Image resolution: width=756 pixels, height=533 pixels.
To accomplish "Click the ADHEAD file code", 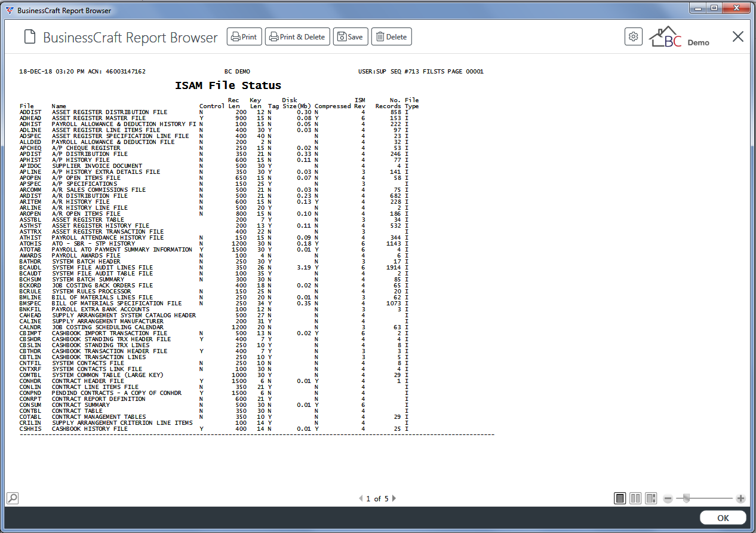I will [30, 118].
